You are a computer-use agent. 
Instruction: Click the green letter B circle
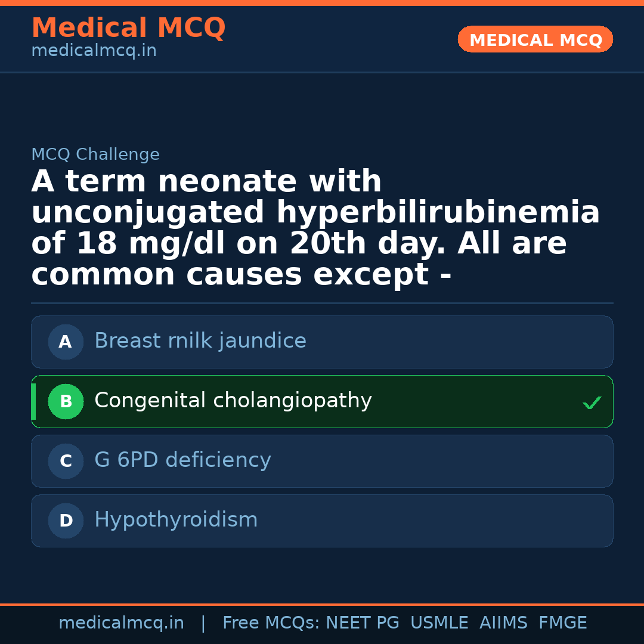point(66,402)
